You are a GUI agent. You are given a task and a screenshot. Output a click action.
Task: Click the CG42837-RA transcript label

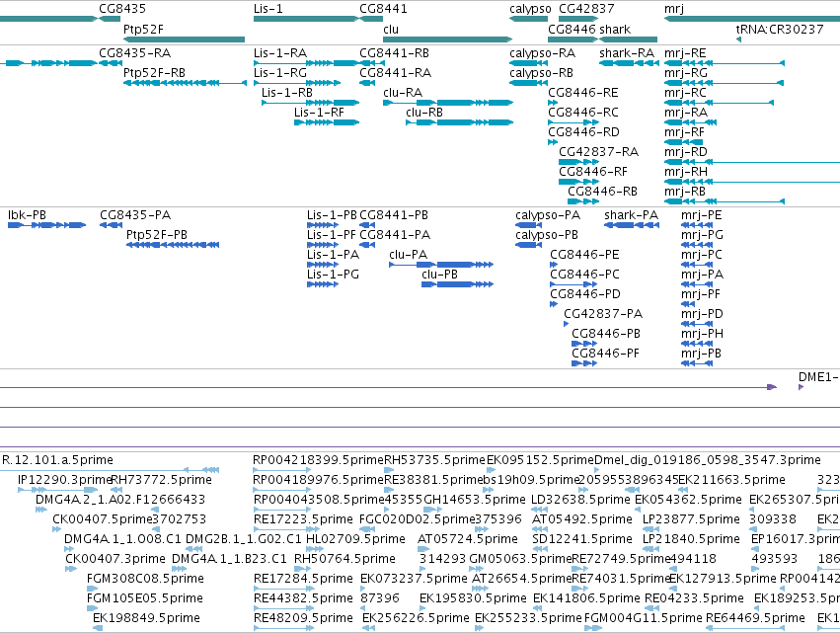pyautogui.click(x=598, y=152)
